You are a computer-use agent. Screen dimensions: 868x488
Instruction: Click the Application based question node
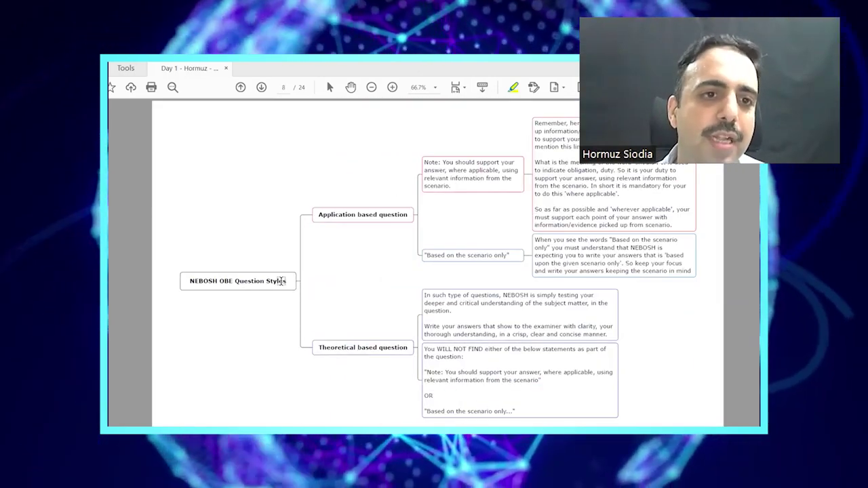(x=363, y=215)
